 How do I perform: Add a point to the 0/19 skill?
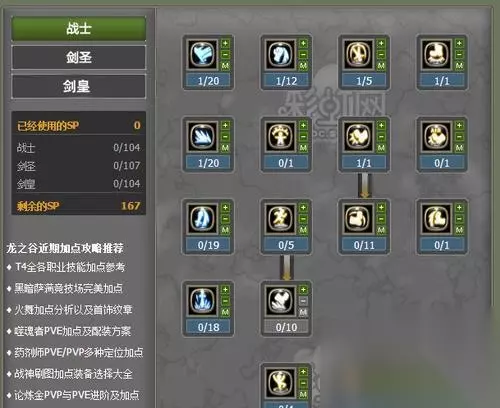[225, 208]
